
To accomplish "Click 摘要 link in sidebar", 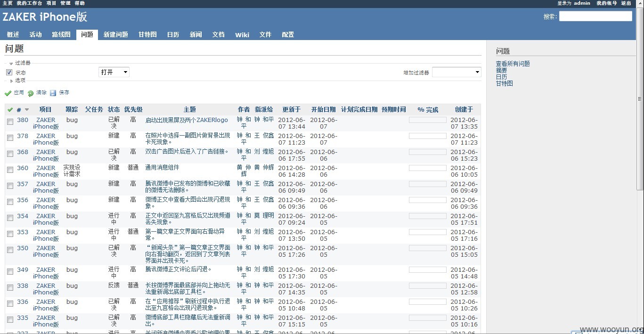I will [x=501, y=70].
